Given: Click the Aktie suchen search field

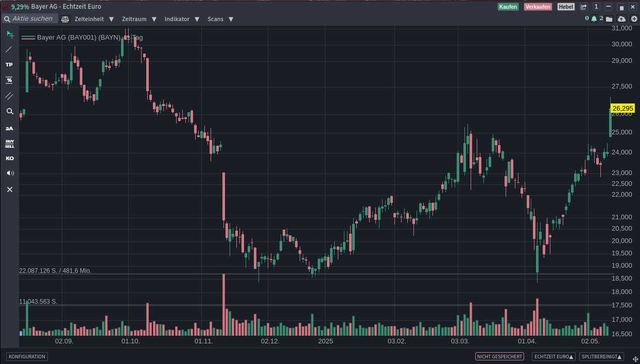Looking at the screenshot, I should tap(32, 19).
